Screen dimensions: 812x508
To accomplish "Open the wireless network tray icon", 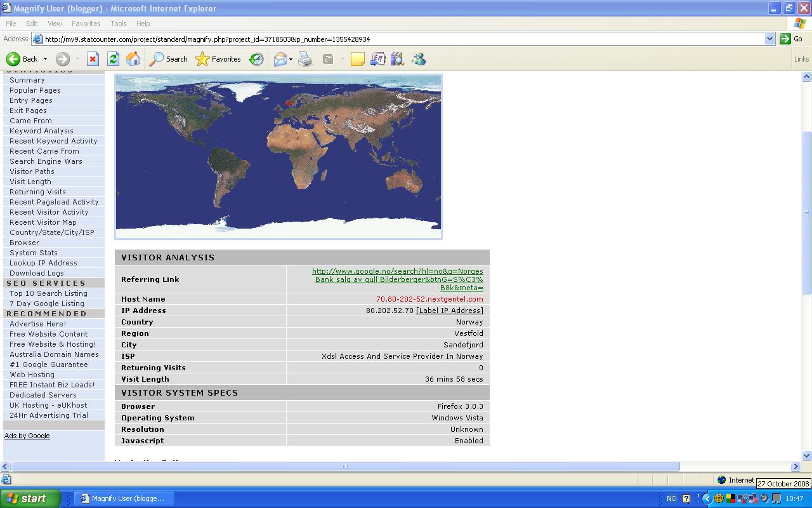I will (x=742, y=498).
